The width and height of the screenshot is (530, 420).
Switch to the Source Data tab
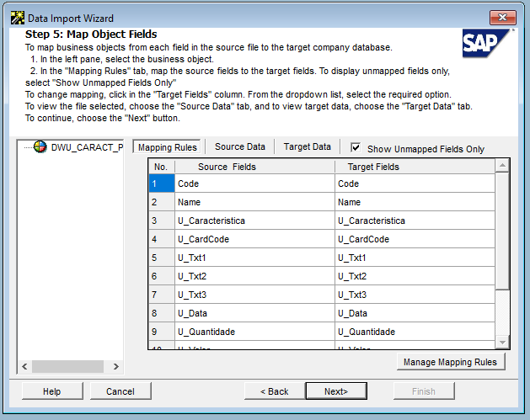240,147
